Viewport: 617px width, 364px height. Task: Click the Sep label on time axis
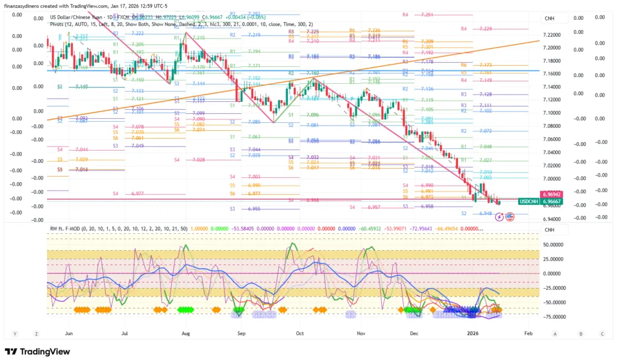tap(241, 333)
